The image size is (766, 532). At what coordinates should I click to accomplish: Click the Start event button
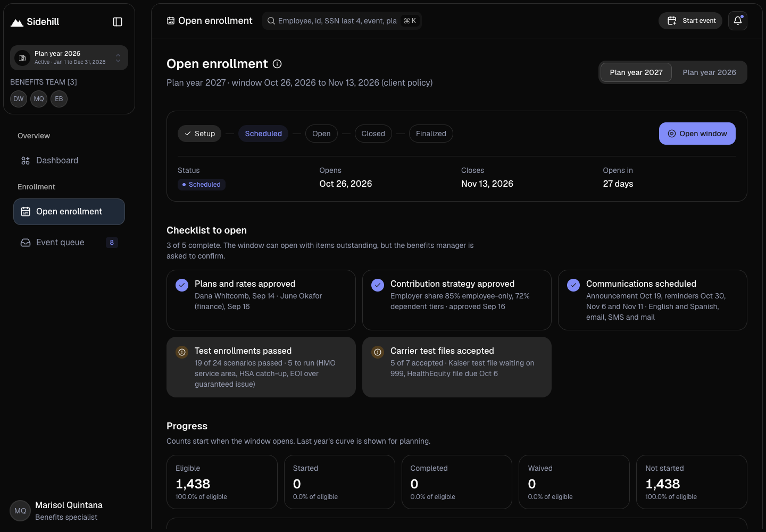click(x=690, y=21)
